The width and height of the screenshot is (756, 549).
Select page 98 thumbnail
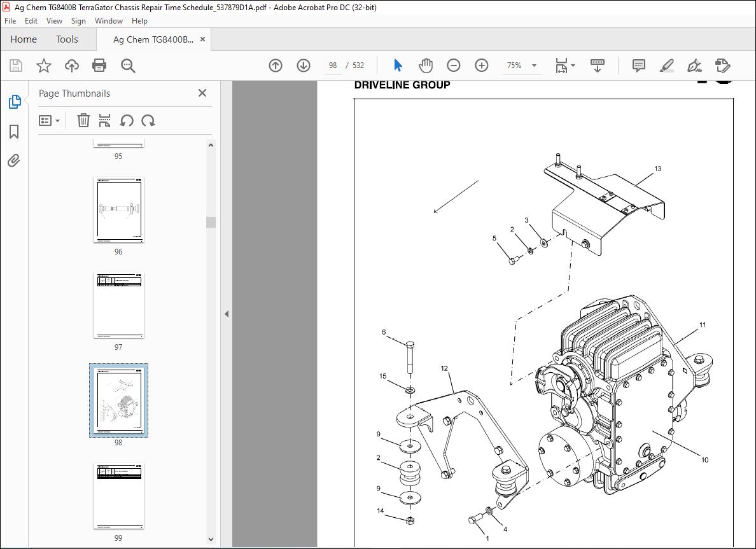coord(118,401)
